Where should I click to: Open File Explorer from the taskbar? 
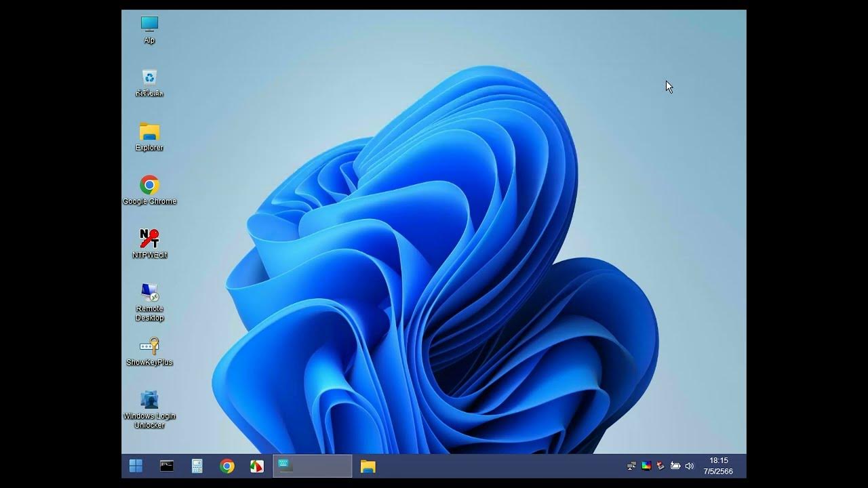tap(368, 466)
